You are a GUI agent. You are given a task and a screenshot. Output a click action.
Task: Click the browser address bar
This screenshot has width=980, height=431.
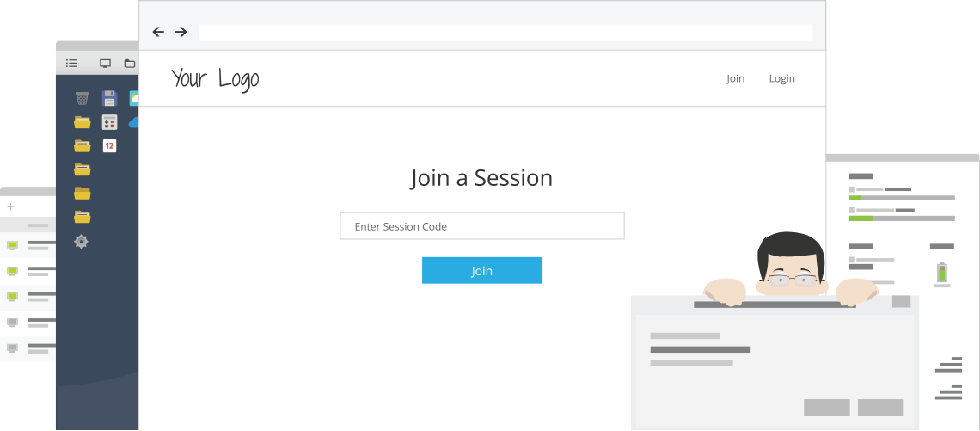pyautogui.click(x=505, y=33)
